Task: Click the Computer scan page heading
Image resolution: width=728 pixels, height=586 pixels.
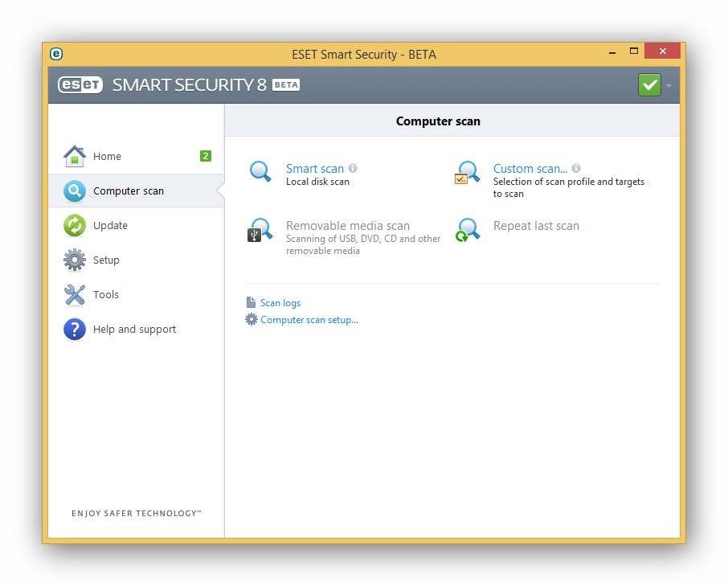Action: [x=438, y=121]
